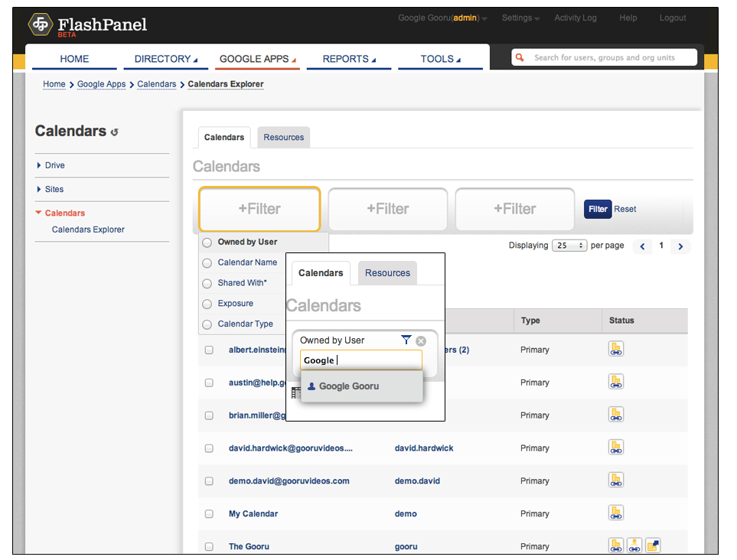Viewport: 737px width, 560px height.
Task: Open the Settings dropdown in top bar
Action: coord(520,18)
